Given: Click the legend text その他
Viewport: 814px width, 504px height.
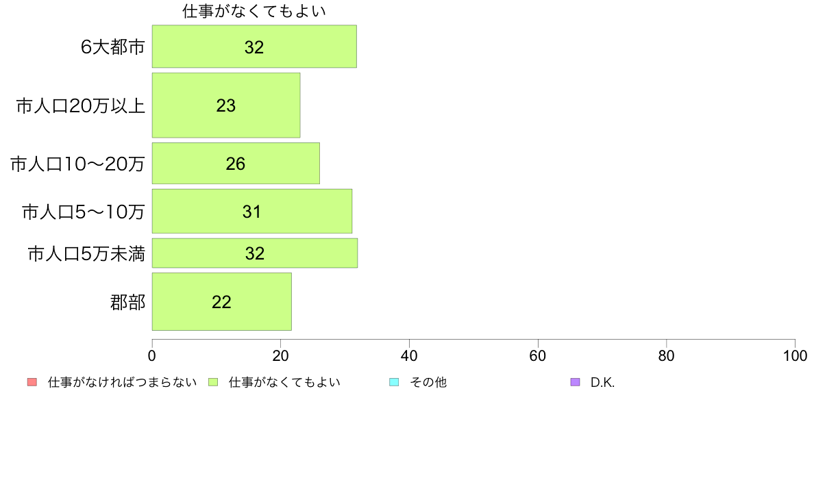Looking at the screenshot, I should [x=428, y=383].
